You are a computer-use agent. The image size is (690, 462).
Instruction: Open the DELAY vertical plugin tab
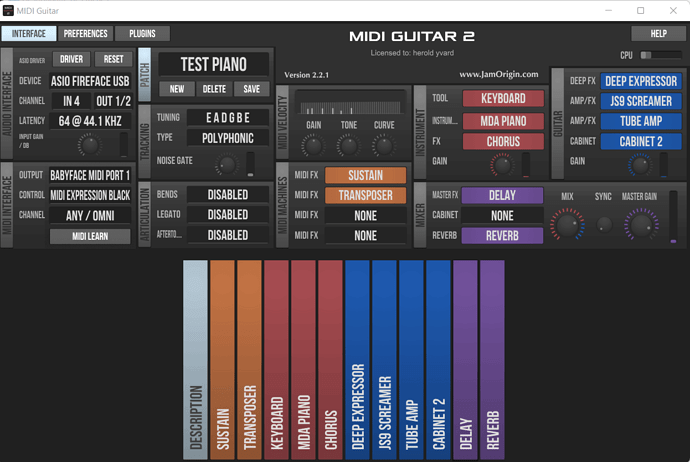[466, 360]
